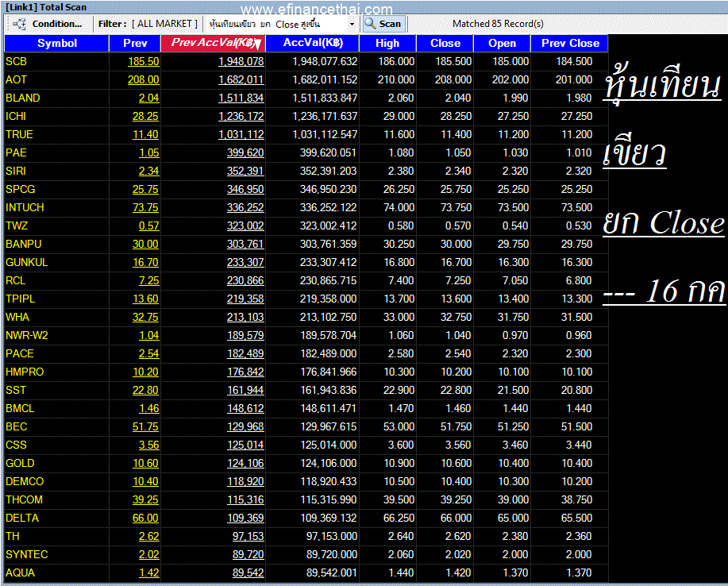Select the GUNKUL symbol
Image resolution: width=728 pixels, height=586 pixels.
[x=27, y=262]
